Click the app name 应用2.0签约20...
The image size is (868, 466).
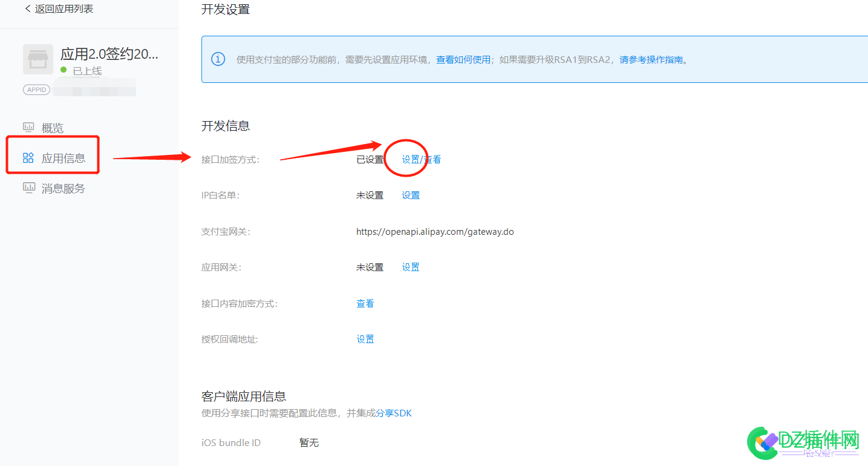click(109, 54)
